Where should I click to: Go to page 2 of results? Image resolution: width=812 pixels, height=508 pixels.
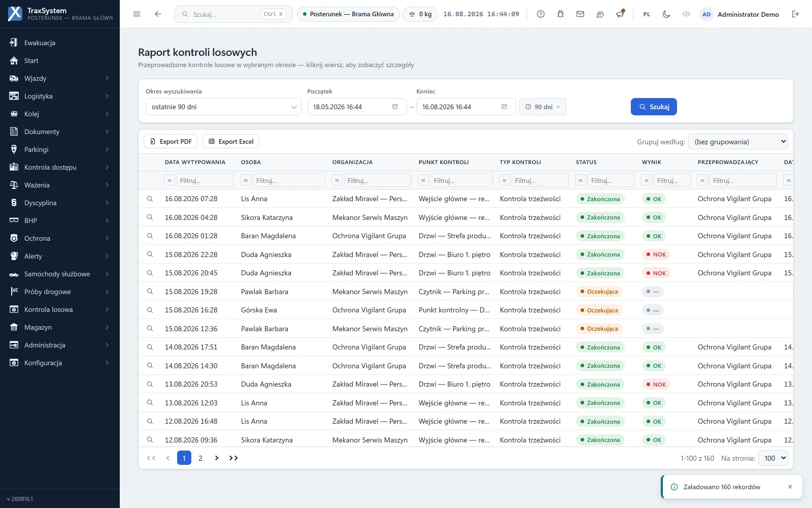pos(200,458)
